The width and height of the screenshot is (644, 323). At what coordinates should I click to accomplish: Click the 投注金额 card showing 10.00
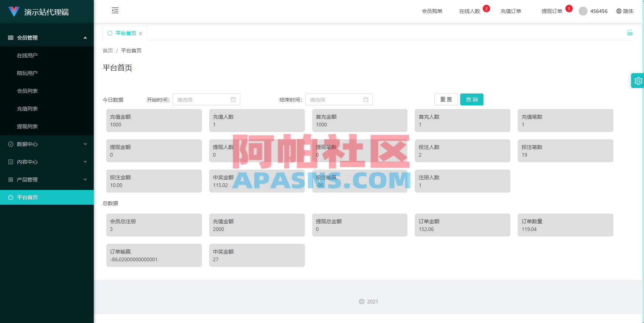154,181
